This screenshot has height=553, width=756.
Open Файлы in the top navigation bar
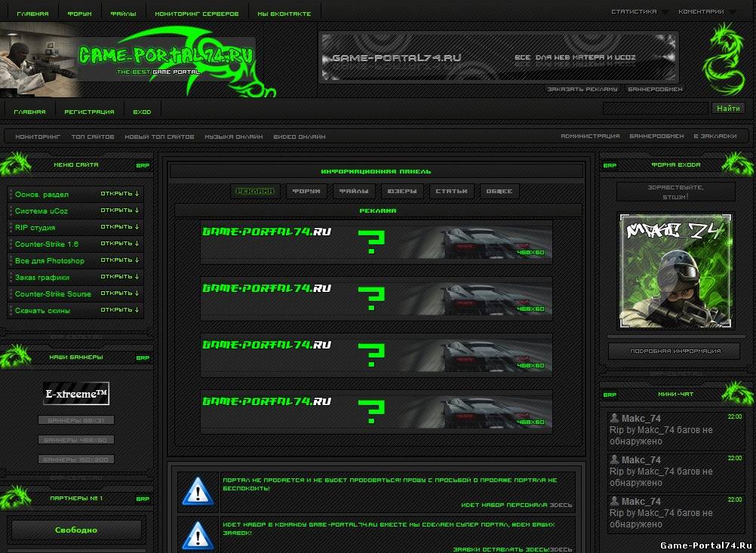point(124,14)
